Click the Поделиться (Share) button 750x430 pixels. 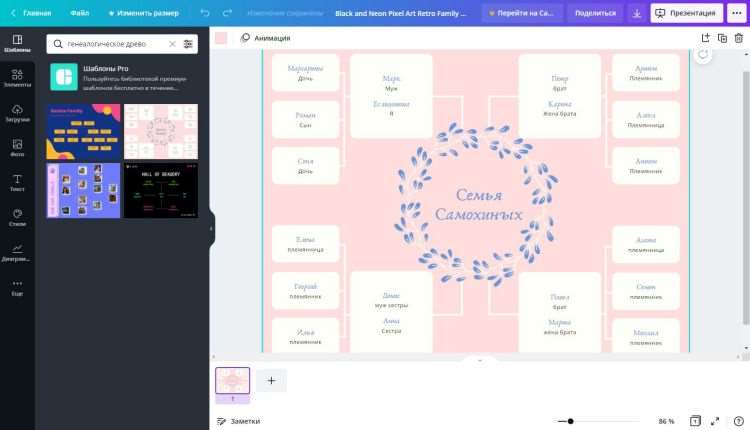[595, 13]
